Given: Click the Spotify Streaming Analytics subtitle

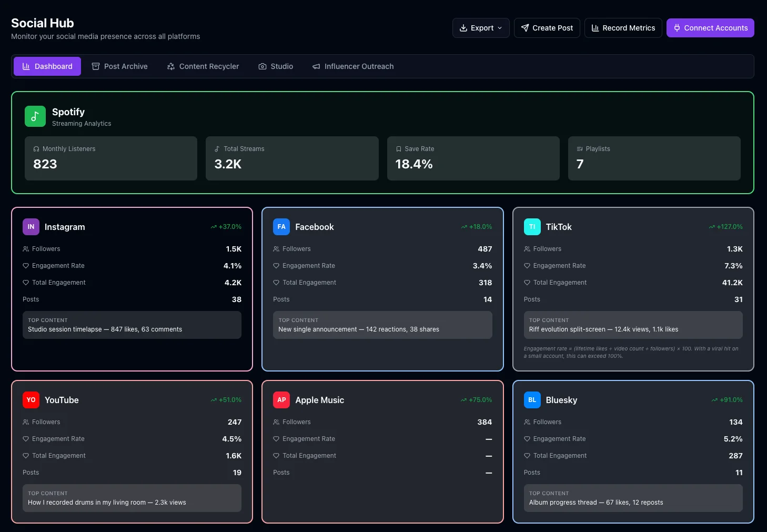Looking at the screenshot, I should pyautogui.click(x=82, y=124).
